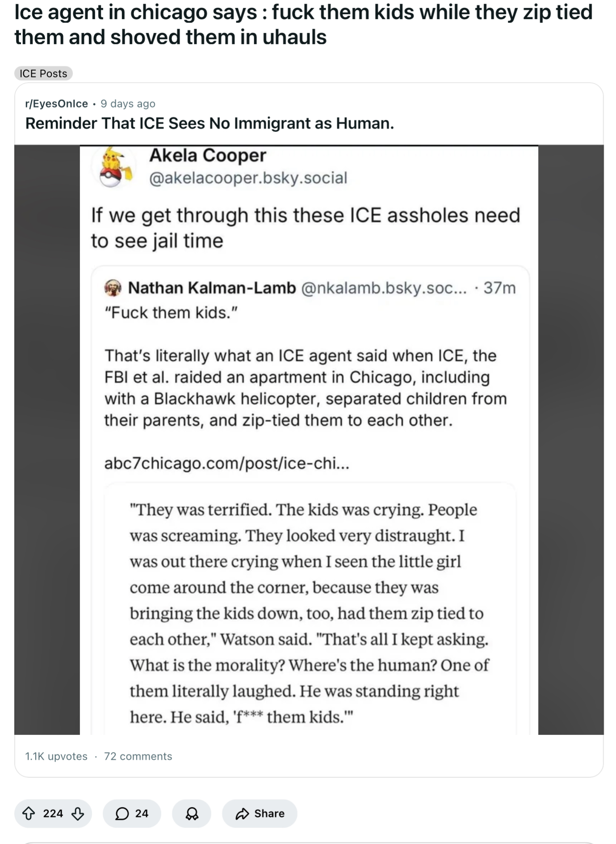
Task: Click the 72 comments count on crosspost
Action: [x=138, y=756]
